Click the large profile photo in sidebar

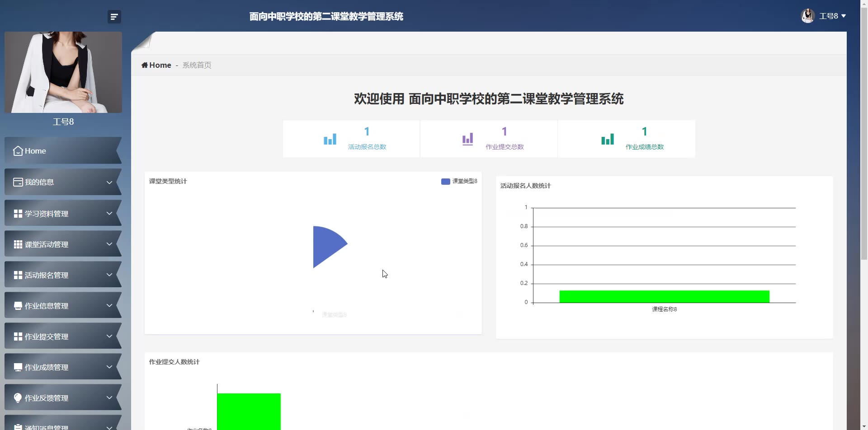click(x=63, y=72)
